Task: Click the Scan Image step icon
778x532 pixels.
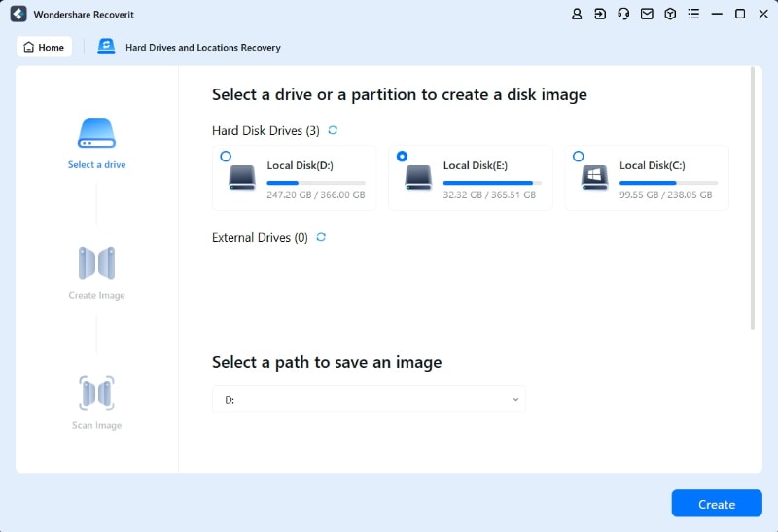Action: click(x=96, y=393)
